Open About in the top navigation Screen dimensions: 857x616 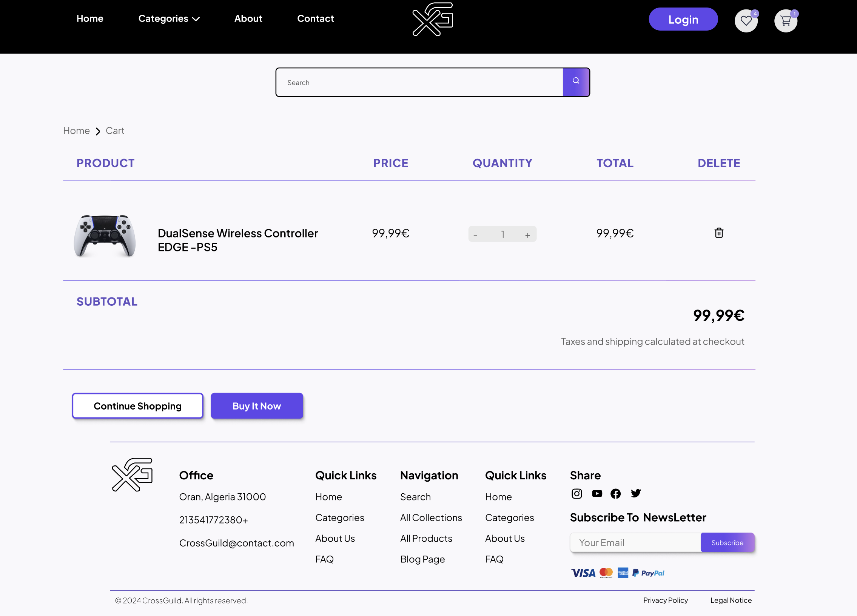(248, 18)
